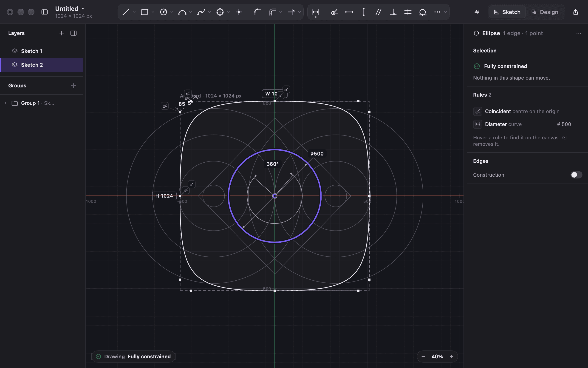Apply the Vertical constraint
This screenshot has width=588, height=368.
point(364,12)
